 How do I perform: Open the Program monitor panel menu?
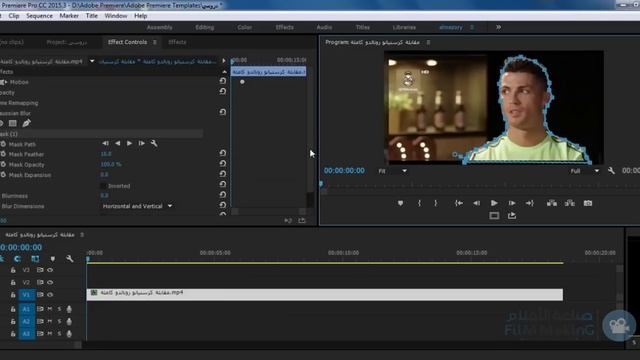[428, 42]
